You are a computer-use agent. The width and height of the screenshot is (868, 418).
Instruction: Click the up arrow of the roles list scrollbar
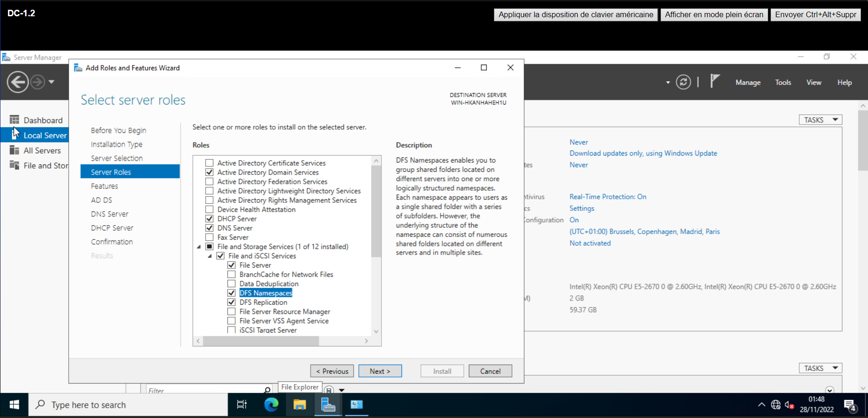point(376,161)
